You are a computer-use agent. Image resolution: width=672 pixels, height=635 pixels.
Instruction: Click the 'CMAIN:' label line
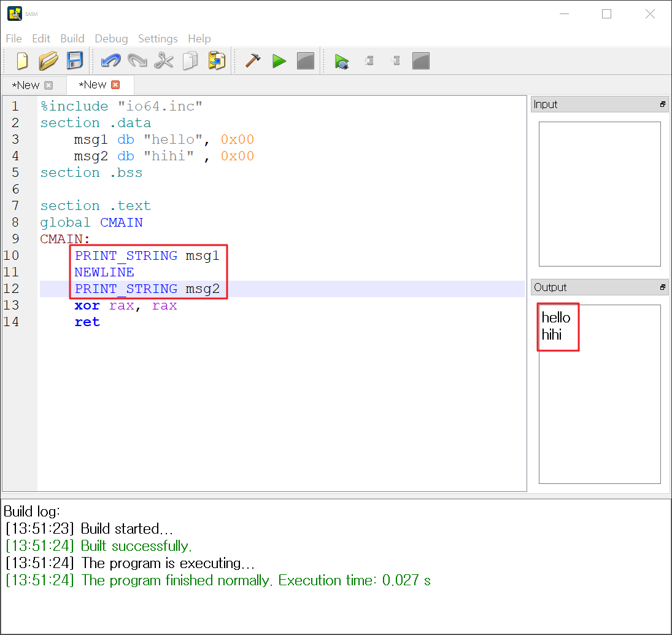click(x=64, y=239)
